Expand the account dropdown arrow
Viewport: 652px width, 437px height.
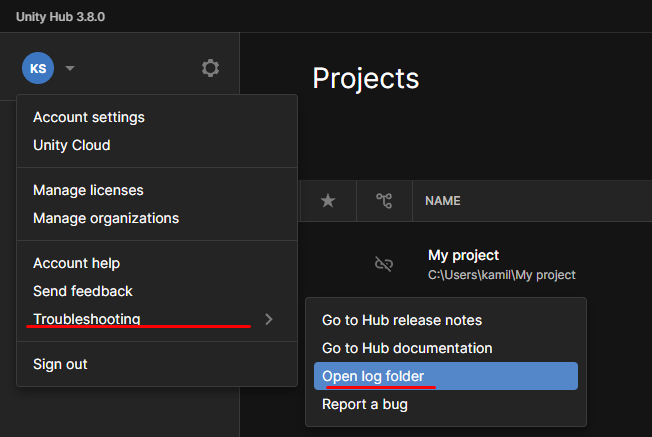tap(70, 69)
